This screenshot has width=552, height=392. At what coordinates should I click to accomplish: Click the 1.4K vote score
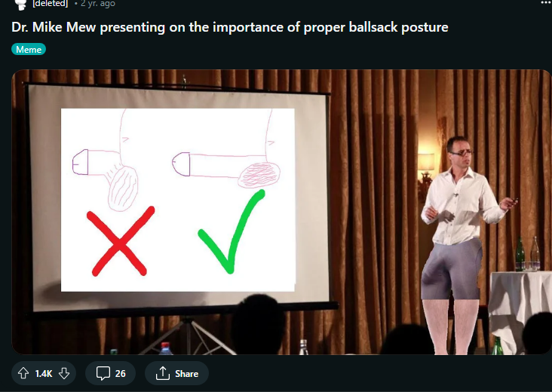(x=44, y=373)
